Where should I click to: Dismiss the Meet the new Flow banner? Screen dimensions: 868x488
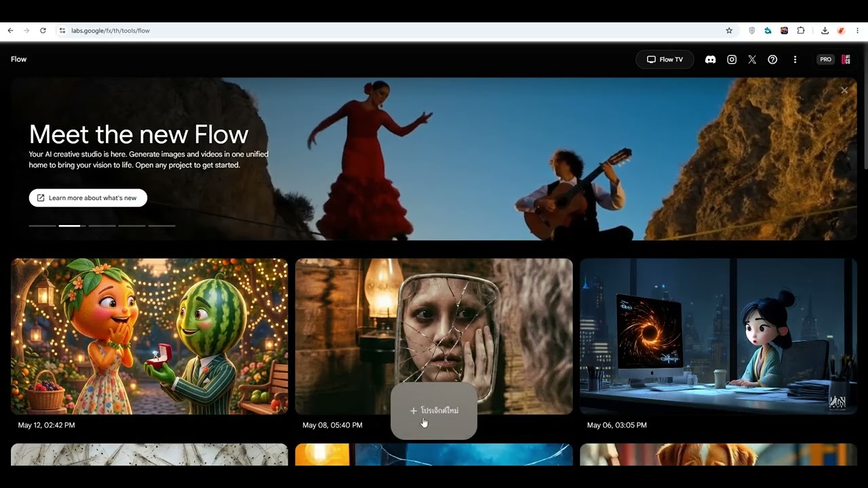pyautogui.click(x=844, y=90)
